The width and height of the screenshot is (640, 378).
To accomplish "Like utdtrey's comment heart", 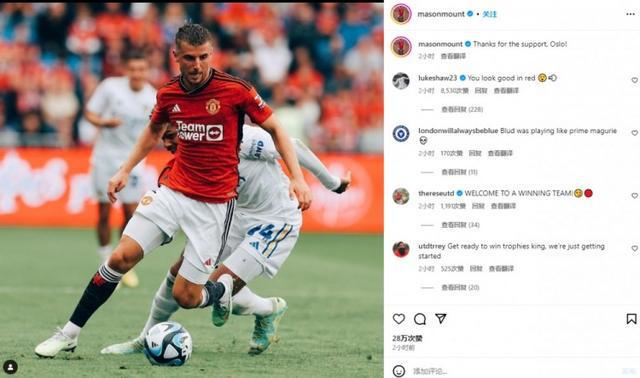I will pyautogui.click(x=635, y=249).
